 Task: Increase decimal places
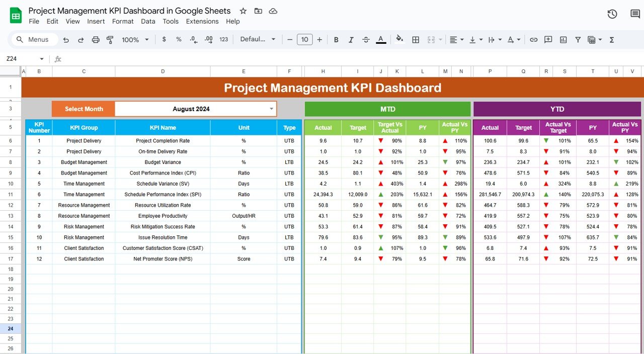[209, 40]
